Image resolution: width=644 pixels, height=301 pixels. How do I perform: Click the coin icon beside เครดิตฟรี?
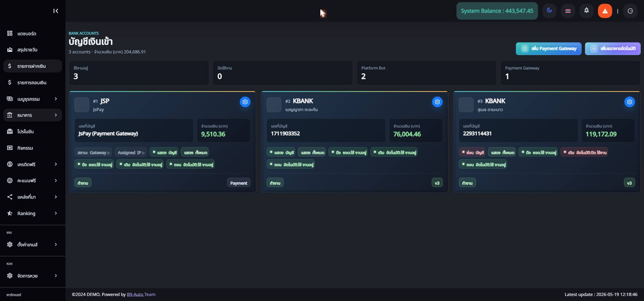[x=10, y=164]
